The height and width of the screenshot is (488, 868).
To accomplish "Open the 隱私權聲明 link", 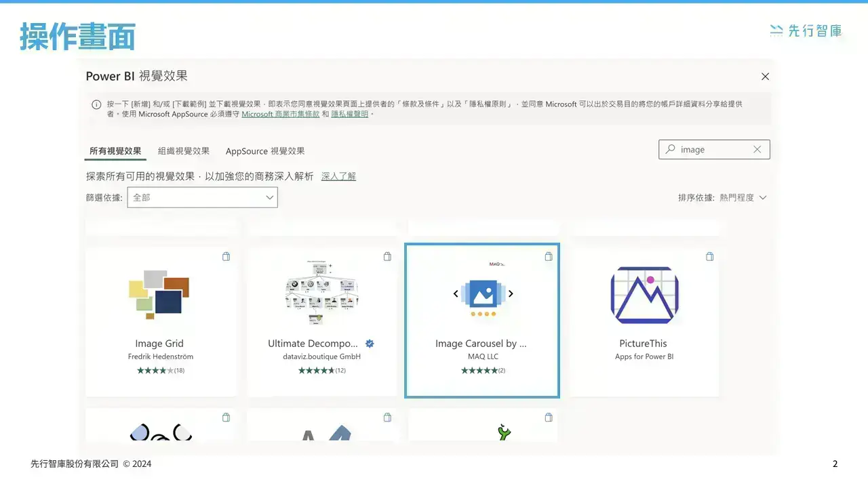I will pos(350,115).
